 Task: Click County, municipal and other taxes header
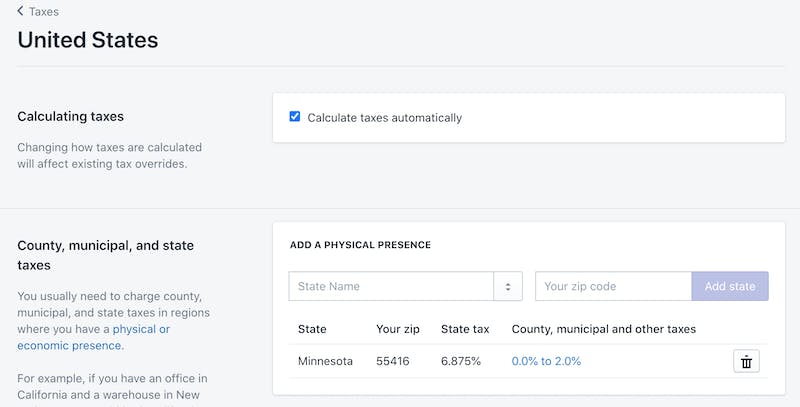(604, 329)
